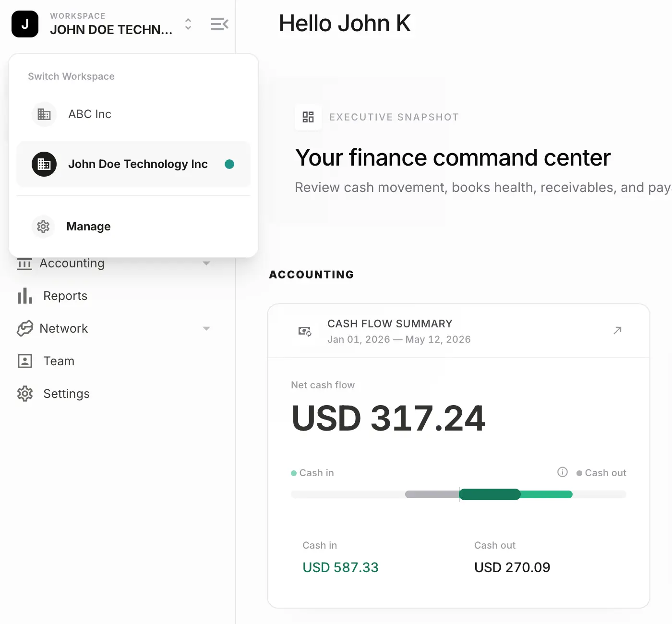Screen dimensions: 672x624
Task: Click the black J workspace avatar
Action: tap(25, 24)
